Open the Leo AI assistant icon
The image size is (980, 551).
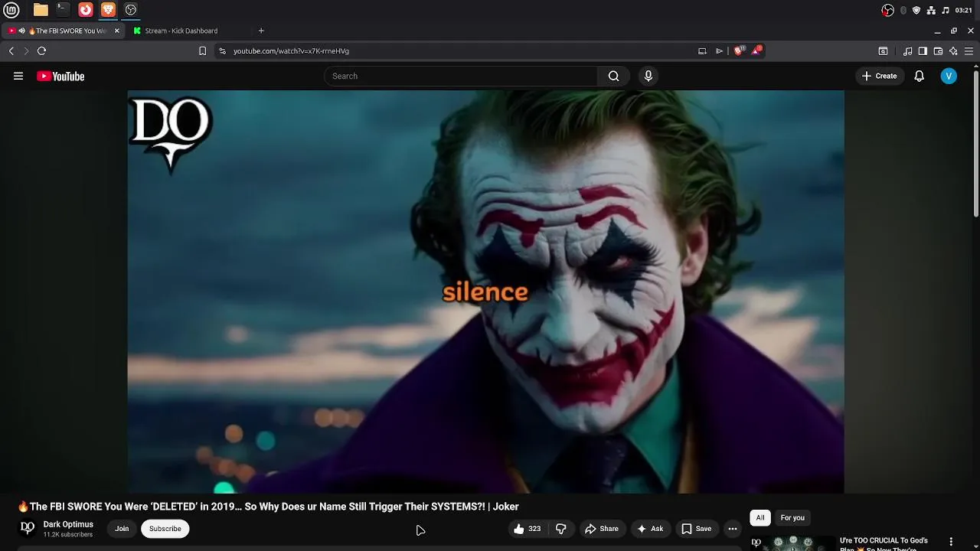pyautogui.click(x=953, y=51)
